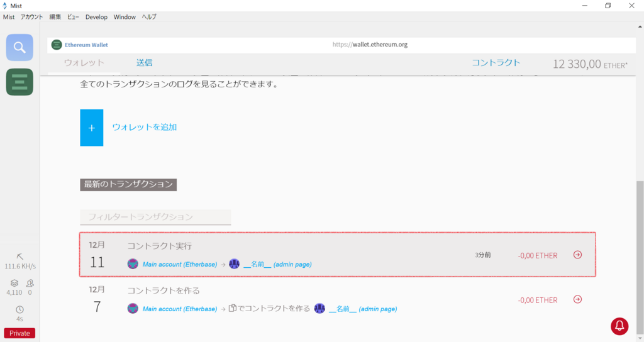Click the コントラクトを作る transaction title
644x342 pixels.
[164, 290]
